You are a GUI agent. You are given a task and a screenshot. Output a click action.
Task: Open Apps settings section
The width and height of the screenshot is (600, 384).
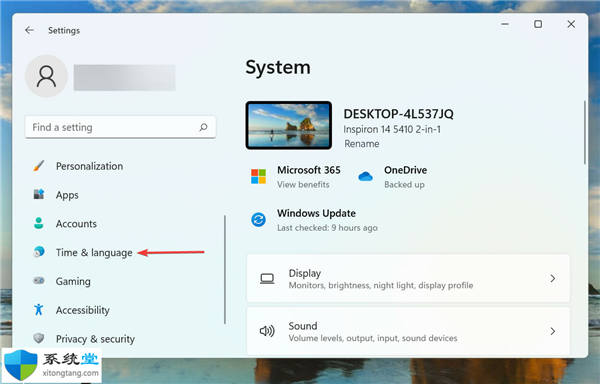67,195
